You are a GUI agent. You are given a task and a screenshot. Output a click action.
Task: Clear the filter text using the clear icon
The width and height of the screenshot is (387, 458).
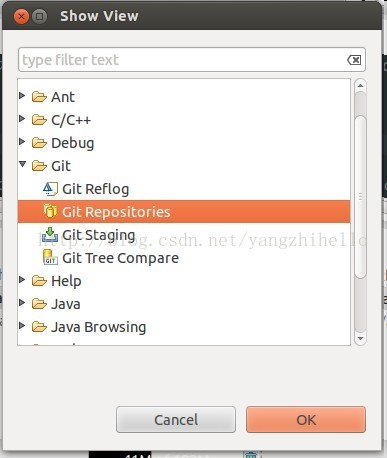pos(354,60)
